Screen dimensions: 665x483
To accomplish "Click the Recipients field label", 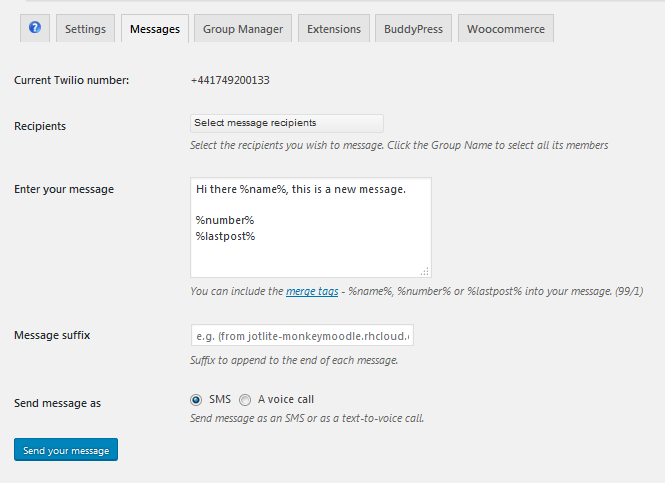I will (x=40, y=126).
